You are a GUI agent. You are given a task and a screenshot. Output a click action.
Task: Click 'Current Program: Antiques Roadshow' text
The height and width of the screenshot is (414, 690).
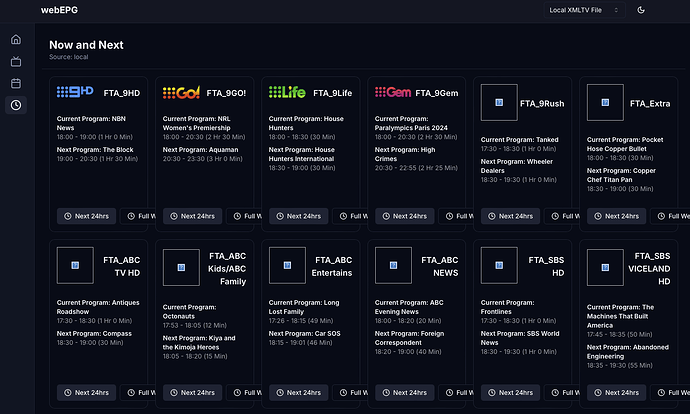coord(98,307)
